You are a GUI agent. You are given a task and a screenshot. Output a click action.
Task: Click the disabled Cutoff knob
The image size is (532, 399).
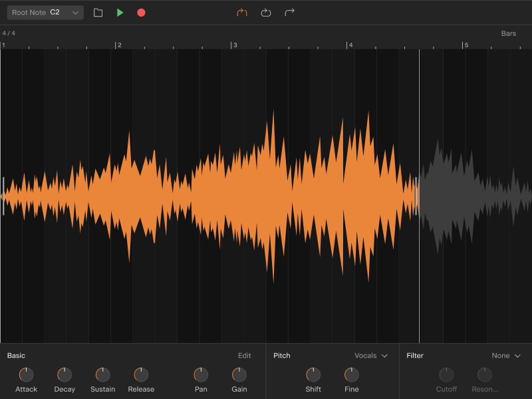(446, 374)
